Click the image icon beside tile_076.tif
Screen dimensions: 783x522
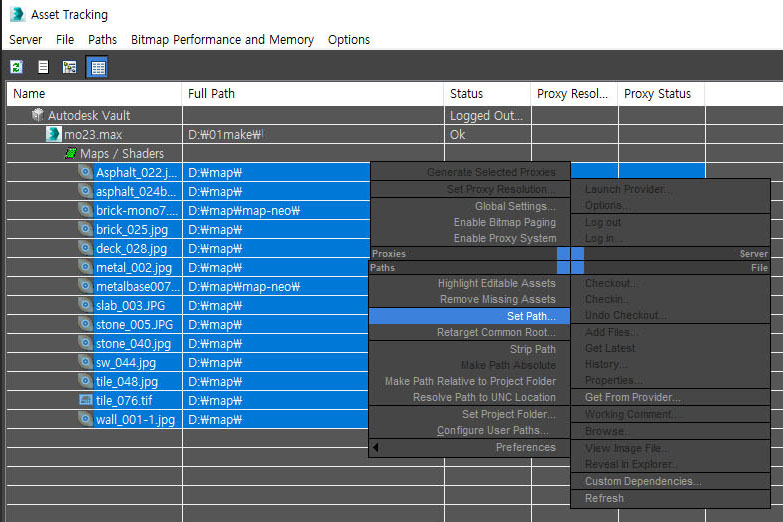[x=86, y=400]
